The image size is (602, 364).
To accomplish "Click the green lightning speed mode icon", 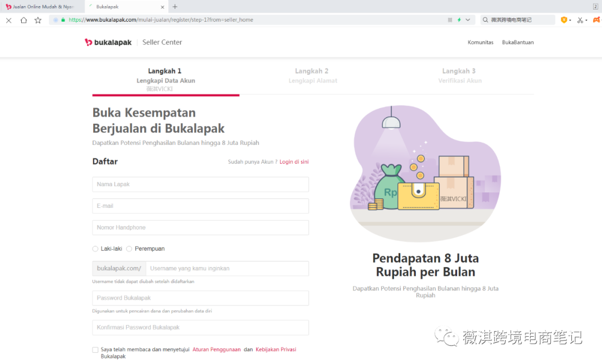I will click(x=459, y=20).
